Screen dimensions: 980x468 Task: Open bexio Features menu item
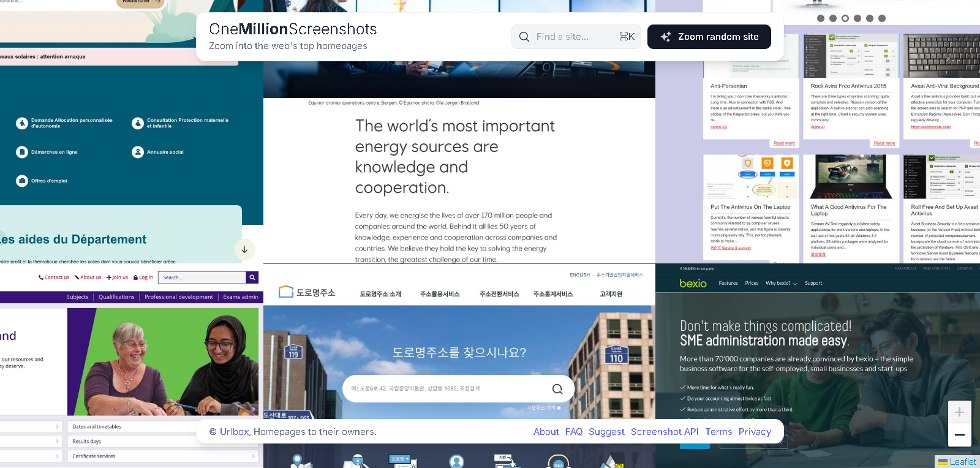click(x=728, y=283)
